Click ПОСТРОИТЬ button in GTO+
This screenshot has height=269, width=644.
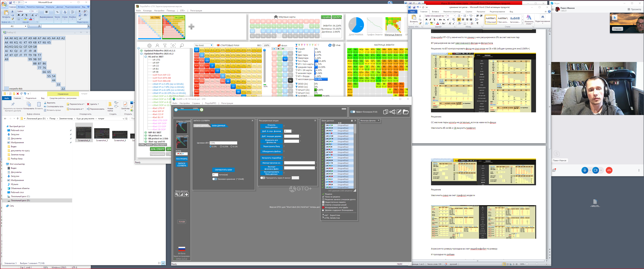pos(181,159)
